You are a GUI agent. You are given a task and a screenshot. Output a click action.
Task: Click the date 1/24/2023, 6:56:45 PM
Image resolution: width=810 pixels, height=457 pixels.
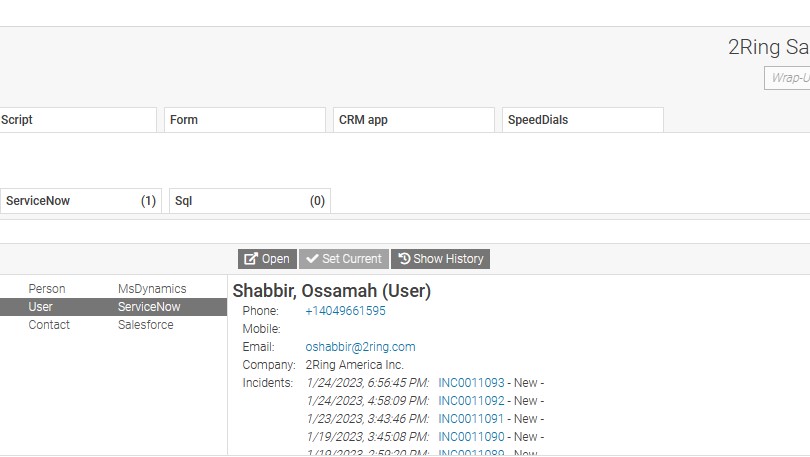point(367,383)
